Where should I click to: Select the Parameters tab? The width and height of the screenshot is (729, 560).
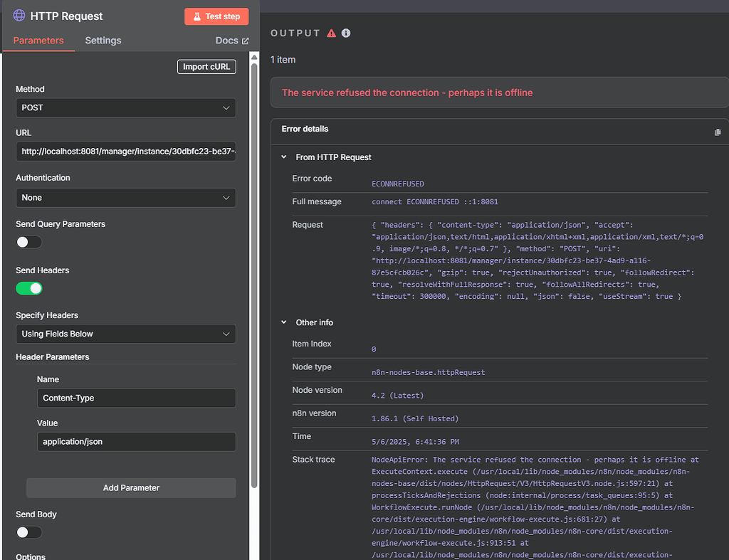tap(38, 41)
